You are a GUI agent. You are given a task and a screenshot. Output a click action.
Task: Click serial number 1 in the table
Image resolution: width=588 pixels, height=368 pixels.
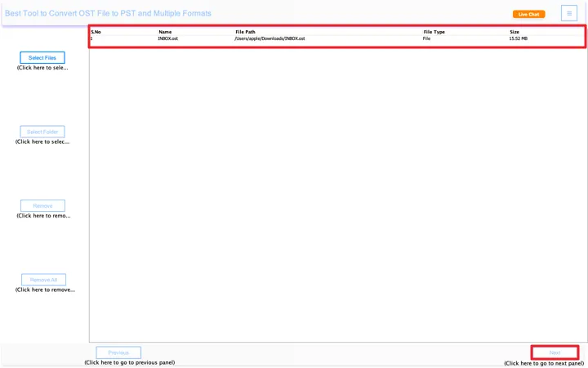pos(92,38)
